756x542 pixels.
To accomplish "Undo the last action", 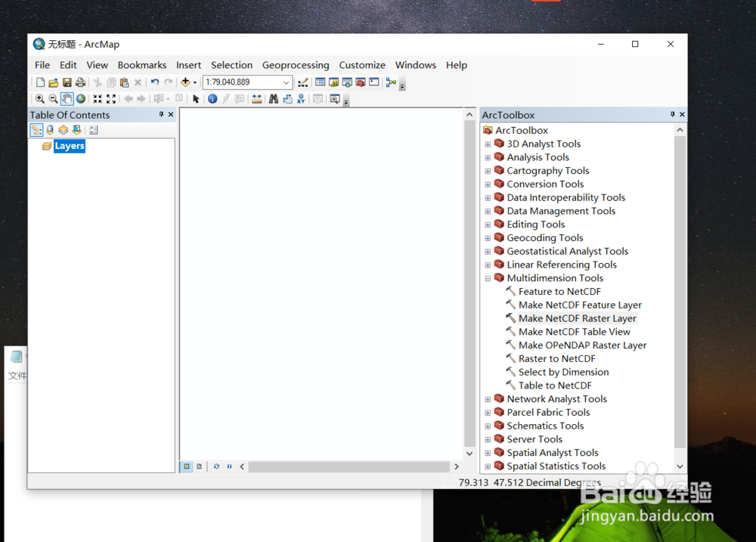I will [155, 82].
